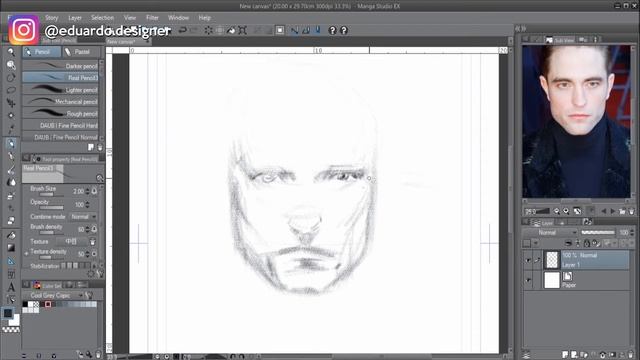Click the Undo arrow in command bar

coord(182,30)
